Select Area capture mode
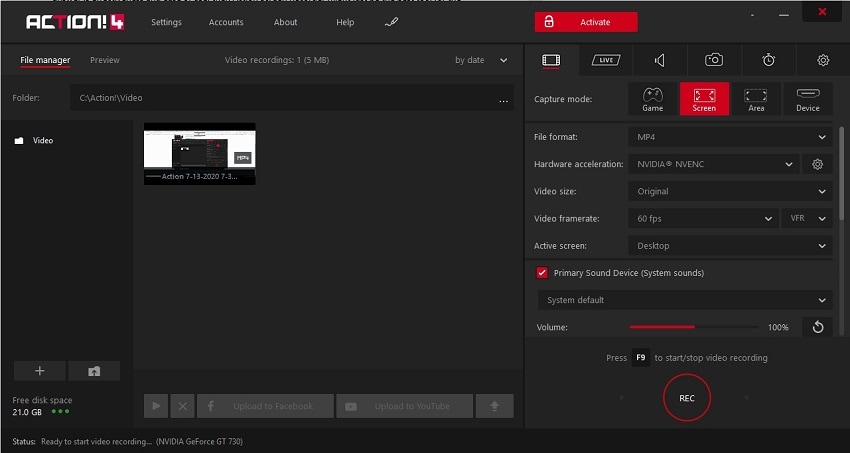Viewport: 850px width, 453px height. coord(756,99)
